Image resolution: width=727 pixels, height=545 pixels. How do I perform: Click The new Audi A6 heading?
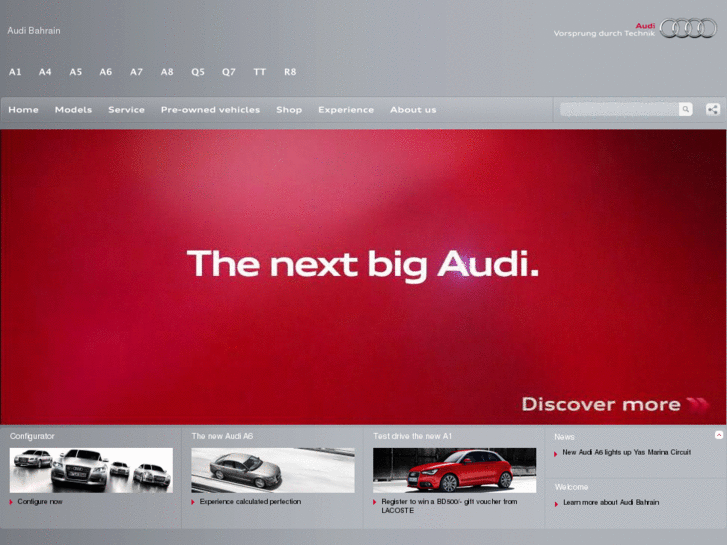(222, 436)
